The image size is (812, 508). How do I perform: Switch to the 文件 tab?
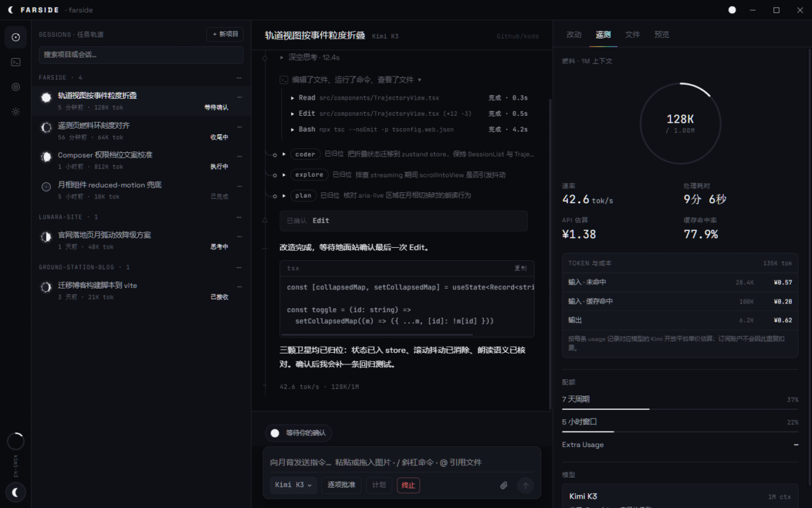tap(632, 35)
